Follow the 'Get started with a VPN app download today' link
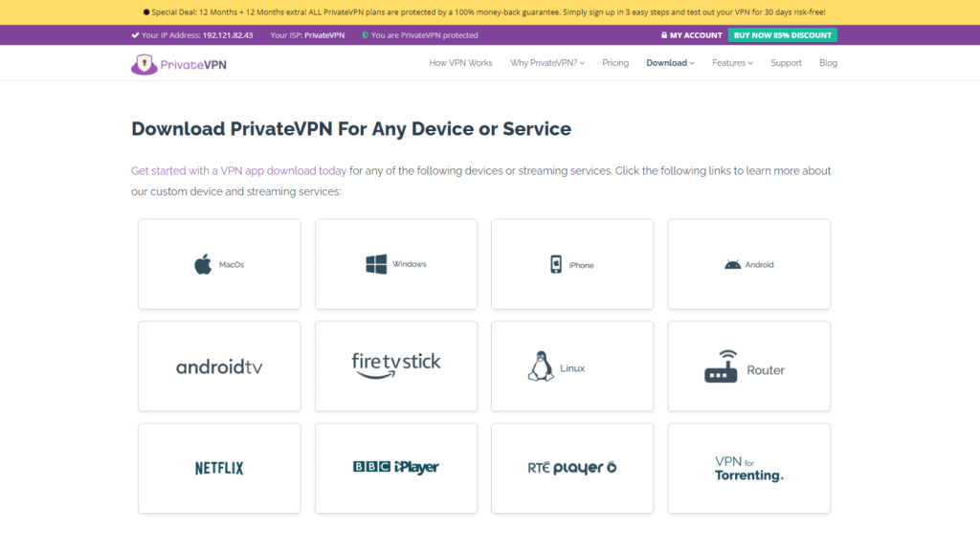The image size is (980, 552). tap(238, 170)
